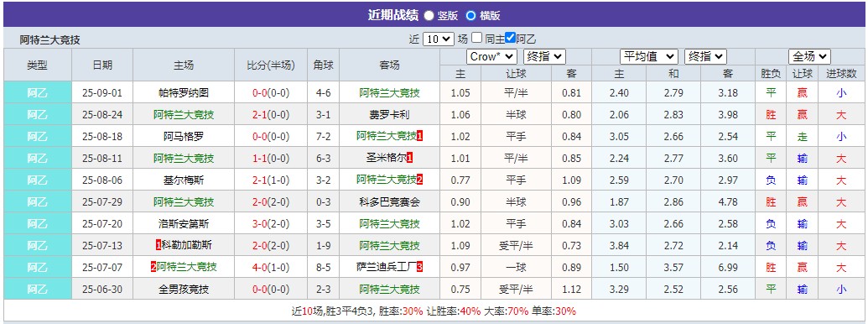Uncheck the 阿乙 checkbox
The image size is (868, 324).
pos(511,39)
